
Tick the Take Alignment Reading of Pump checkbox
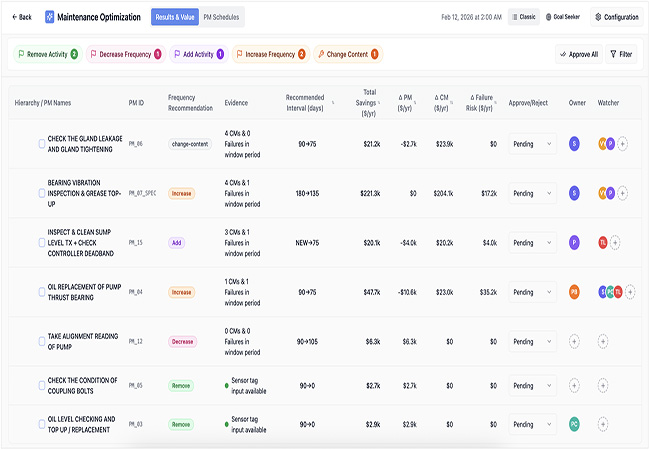(42, 341)
